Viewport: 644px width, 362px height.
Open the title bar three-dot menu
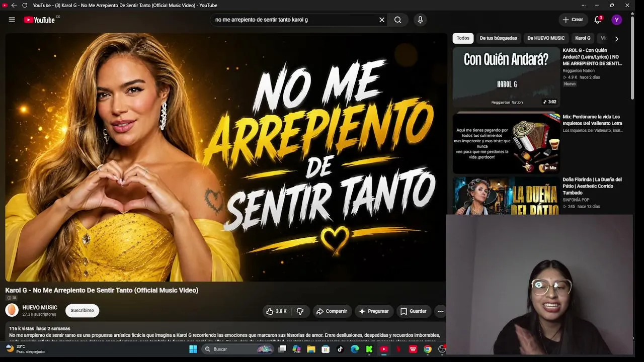(x=584, y=5)
